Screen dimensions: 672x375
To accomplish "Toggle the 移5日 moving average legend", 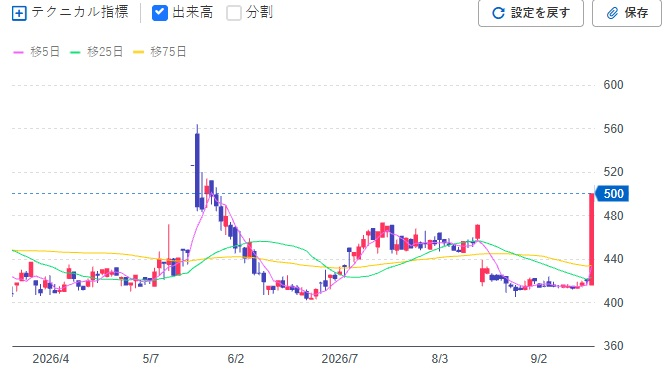I will point(36,52).
